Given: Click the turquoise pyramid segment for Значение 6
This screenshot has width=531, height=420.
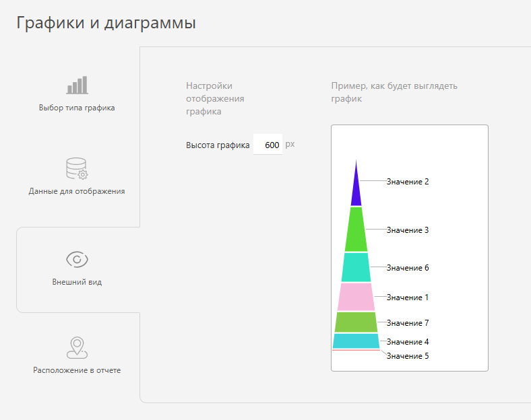Looking at the screenshot, I should click(356, 267).
